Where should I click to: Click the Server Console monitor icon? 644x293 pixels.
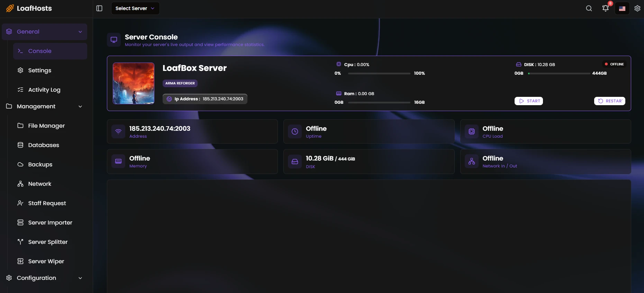[114, 40]
